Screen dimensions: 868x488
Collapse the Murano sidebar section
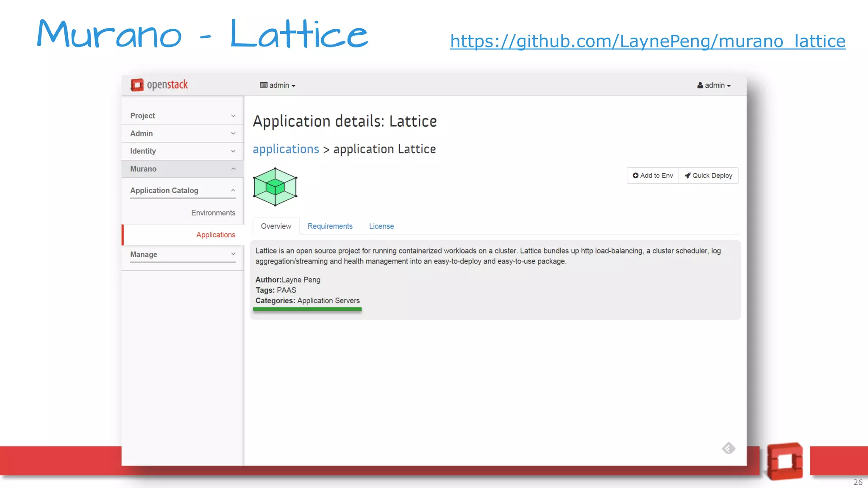183,169
